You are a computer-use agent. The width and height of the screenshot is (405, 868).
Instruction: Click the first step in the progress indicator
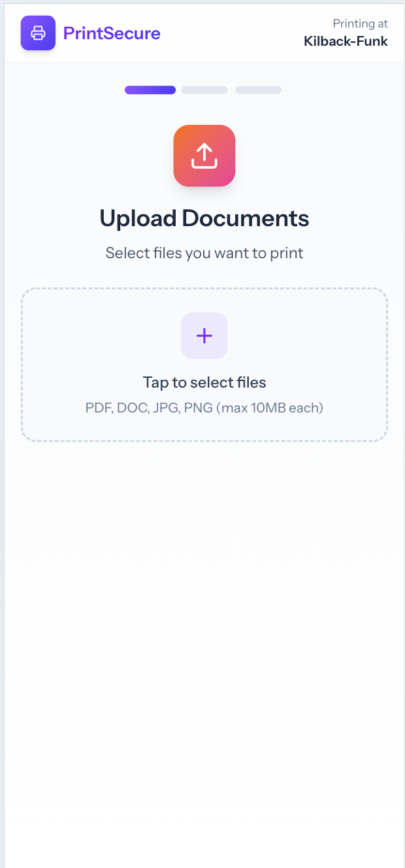tap(150, 90)
